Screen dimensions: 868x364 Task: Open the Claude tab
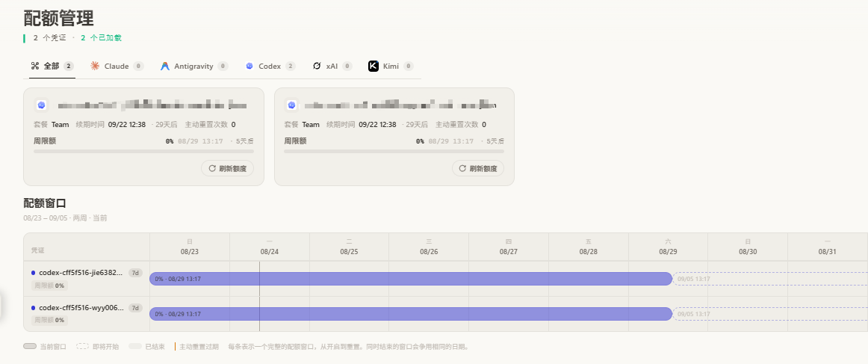click(117, 66)
